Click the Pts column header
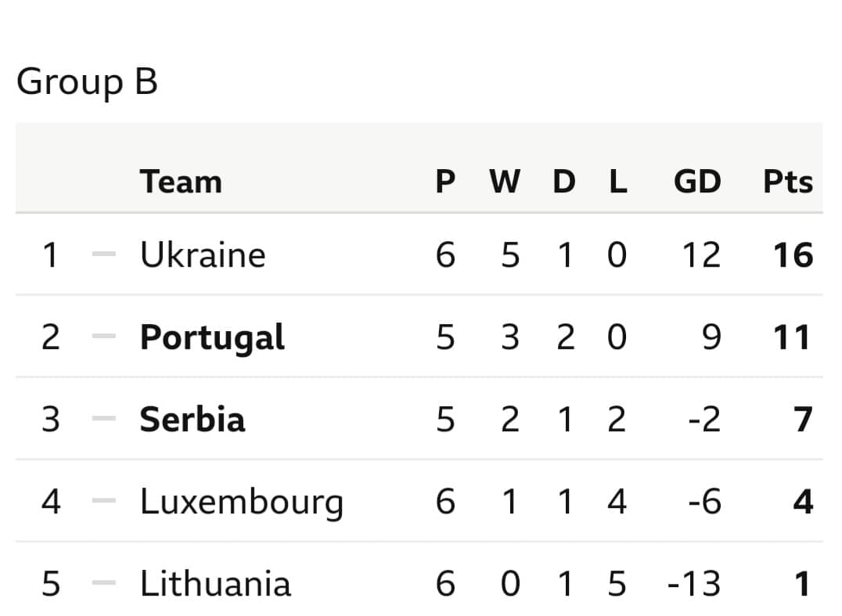The height and width of the screenshot is (616, 842). [x=788, y=182]
